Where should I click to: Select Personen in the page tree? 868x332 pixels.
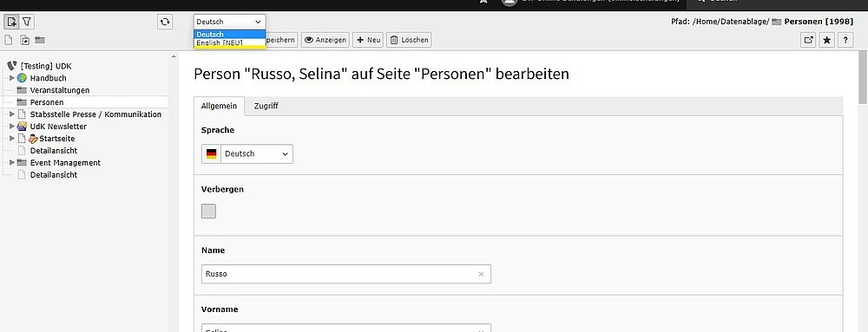click(47, 102)
